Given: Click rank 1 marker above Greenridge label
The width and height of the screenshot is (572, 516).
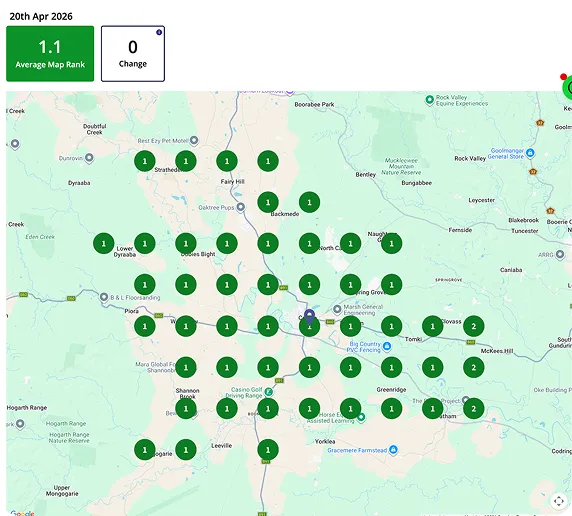Looking at the screenshot, I should click(391, 367).
